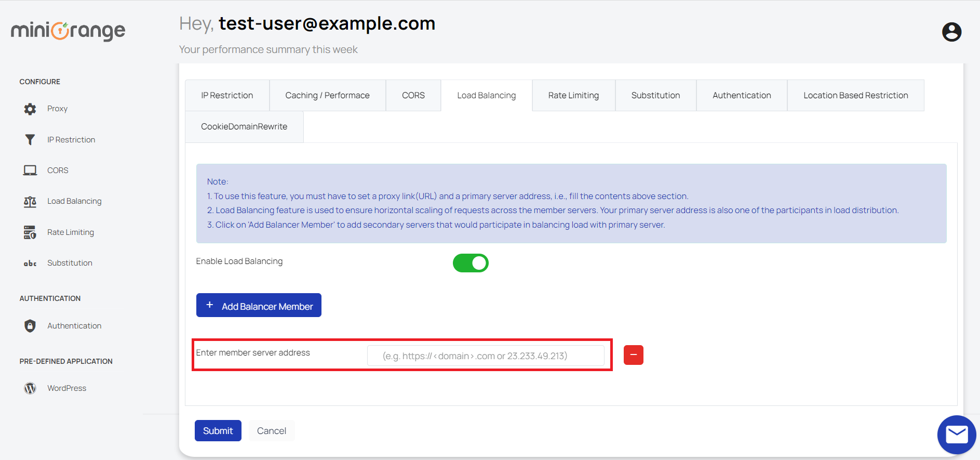Click the CONFIGURE section heading
Viewport: 980px width, 460px height.
pos(40,82)
